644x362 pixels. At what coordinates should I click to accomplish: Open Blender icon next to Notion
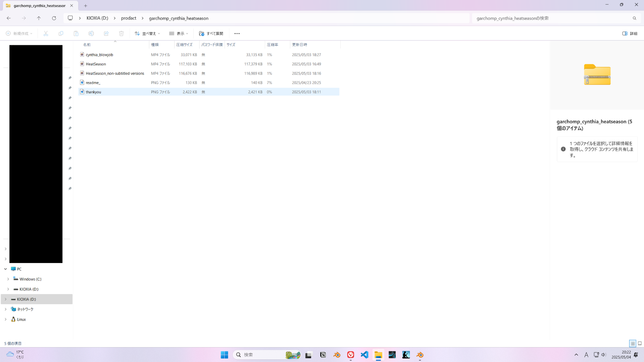(337, 355)
